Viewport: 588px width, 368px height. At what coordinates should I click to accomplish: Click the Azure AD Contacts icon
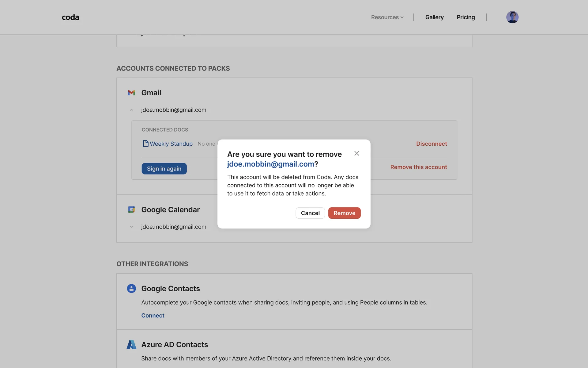coord(131,344)
